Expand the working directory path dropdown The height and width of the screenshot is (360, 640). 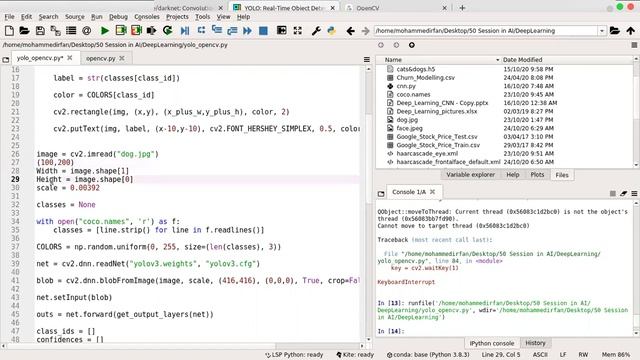coord(602,31)
